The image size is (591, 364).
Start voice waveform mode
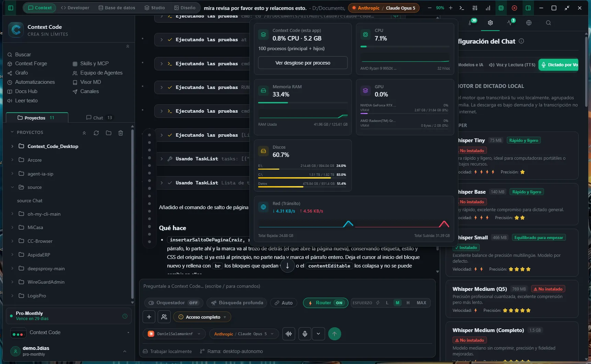[x=289, y=334]
